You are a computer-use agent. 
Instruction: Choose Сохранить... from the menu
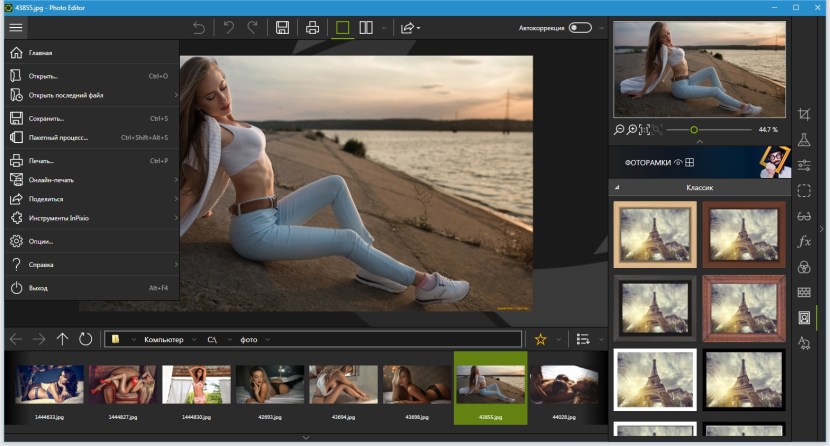[46, 118]
